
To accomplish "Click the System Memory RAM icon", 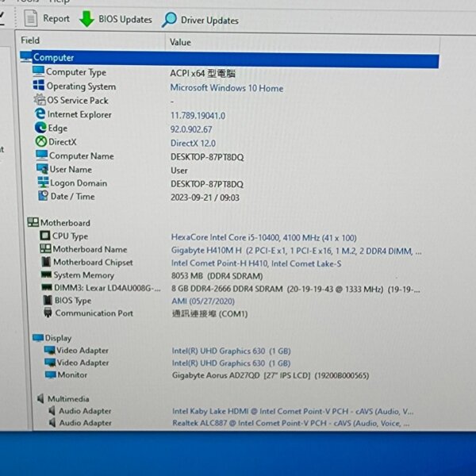I will [x=46, y=274].
